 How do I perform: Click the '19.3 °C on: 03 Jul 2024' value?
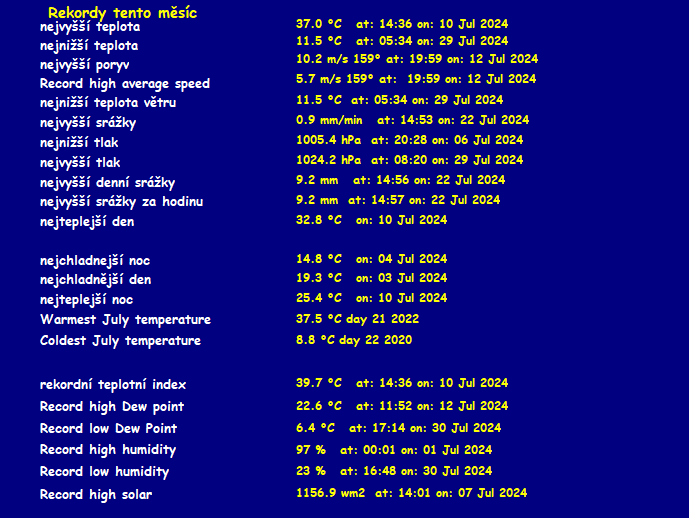(371, 278)
